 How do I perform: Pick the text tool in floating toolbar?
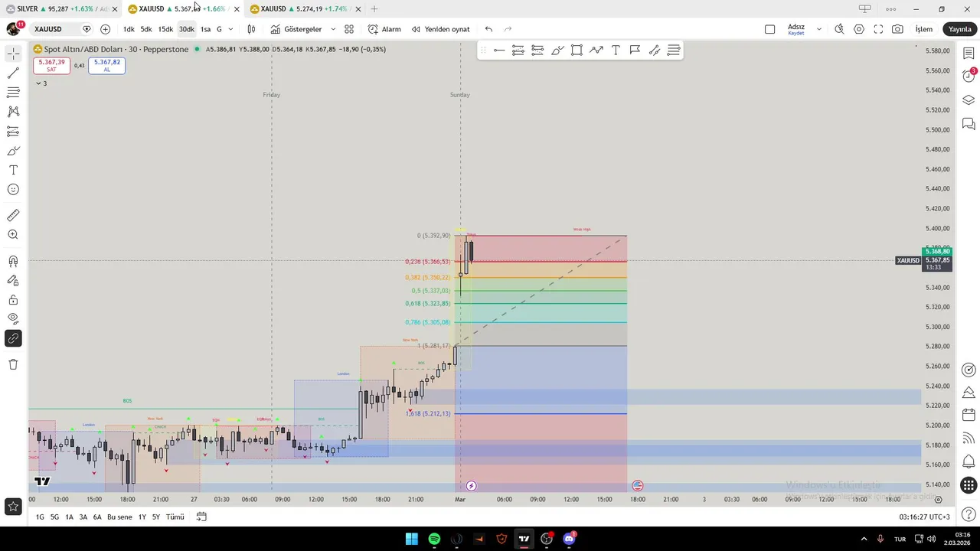click(616, 51)
